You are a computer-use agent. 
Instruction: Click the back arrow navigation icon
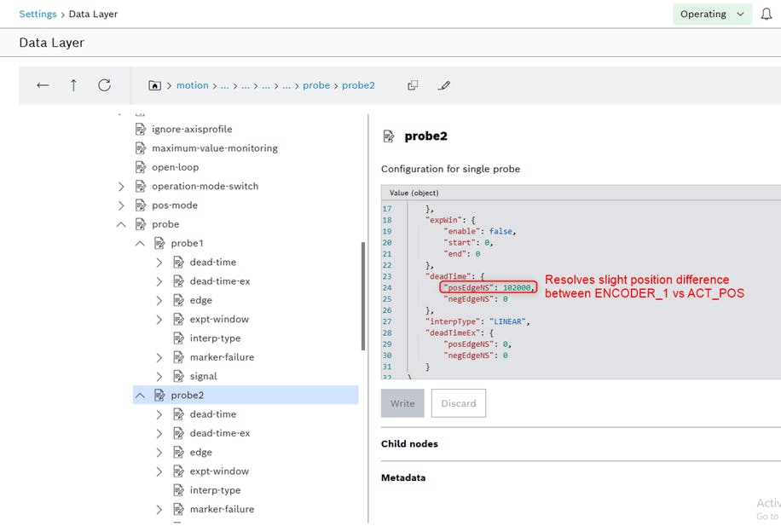(x=43, y=85)
